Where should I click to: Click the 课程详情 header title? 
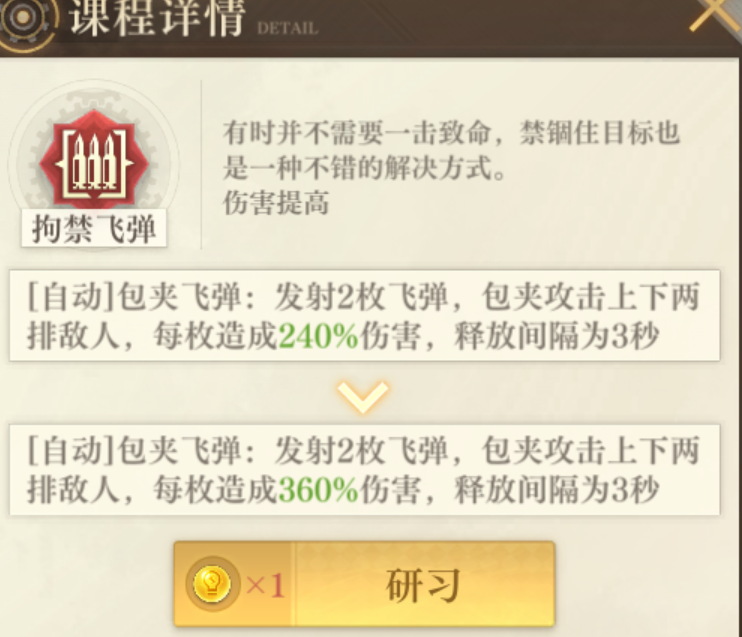tap(158, 17)
